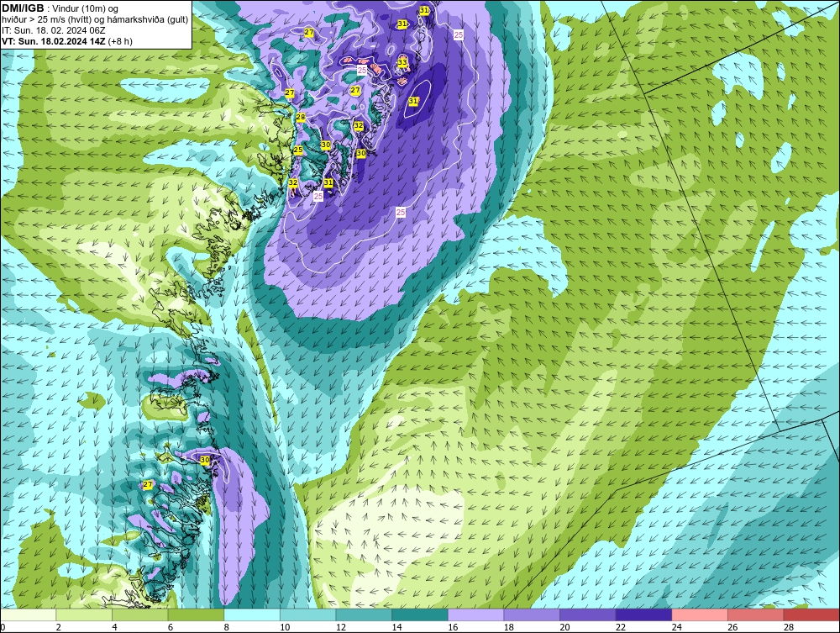Click the VT: Sun. 18.02.2024 14Z line
The width and height of the screenshot is (840, 633).
tap(54, 41)
